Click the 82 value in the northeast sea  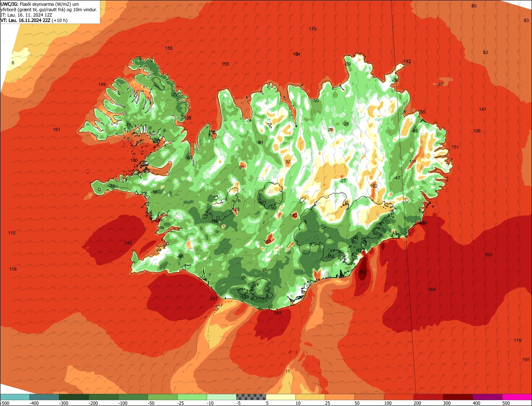485,52
